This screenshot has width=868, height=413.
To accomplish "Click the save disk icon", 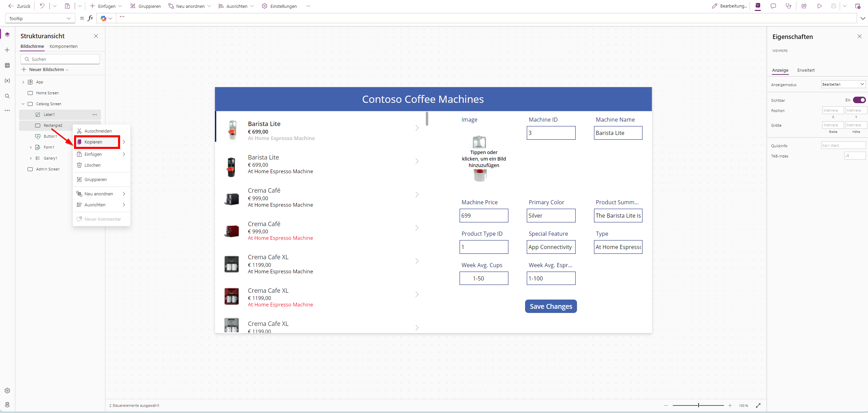I will pyautogui.click(x=834, y=6).
